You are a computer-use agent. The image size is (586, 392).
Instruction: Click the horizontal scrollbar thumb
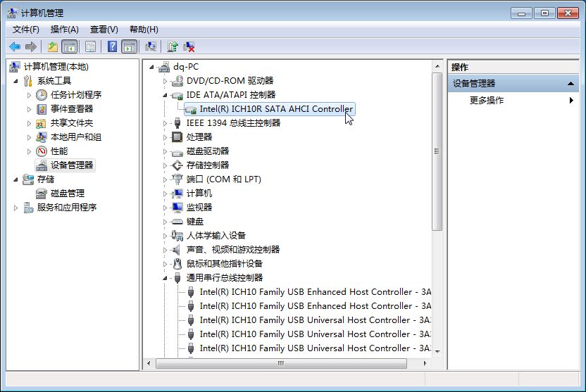pos(281,363)
